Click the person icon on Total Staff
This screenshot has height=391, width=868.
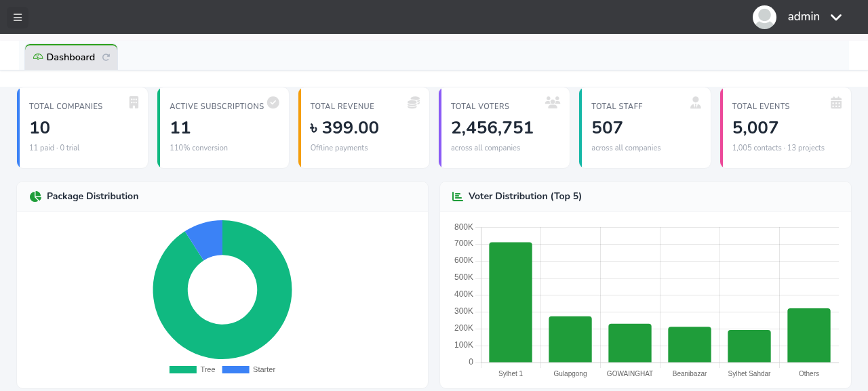click(696, 102)
